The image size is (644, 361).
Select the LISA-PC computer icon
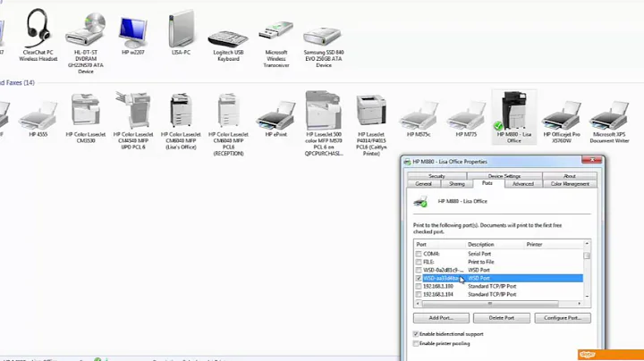(x=181, y=33)
